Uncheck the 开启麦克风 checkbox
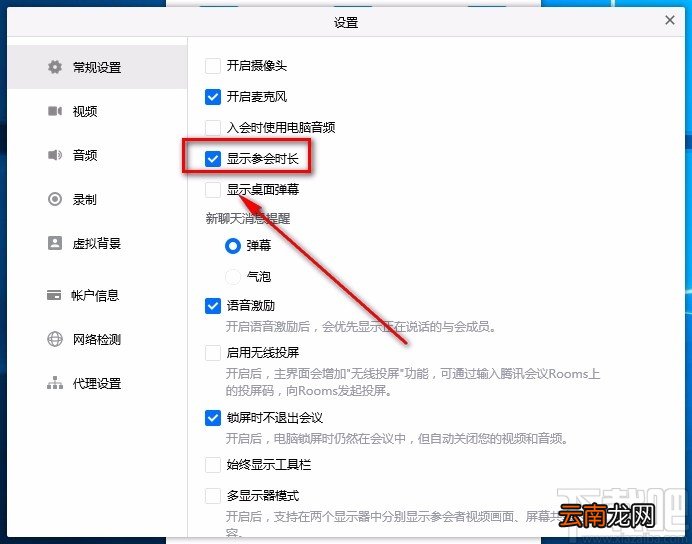 213,97
